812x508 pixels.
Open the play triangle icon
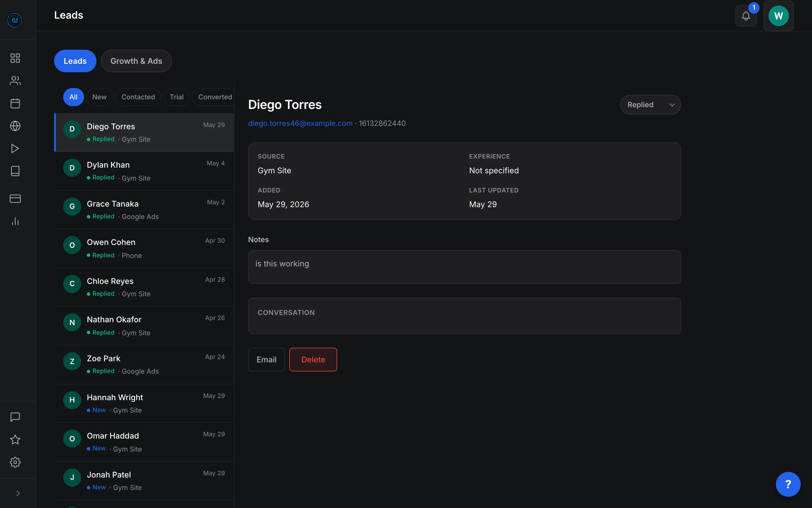pyautogui.click(x=15, y=148)
